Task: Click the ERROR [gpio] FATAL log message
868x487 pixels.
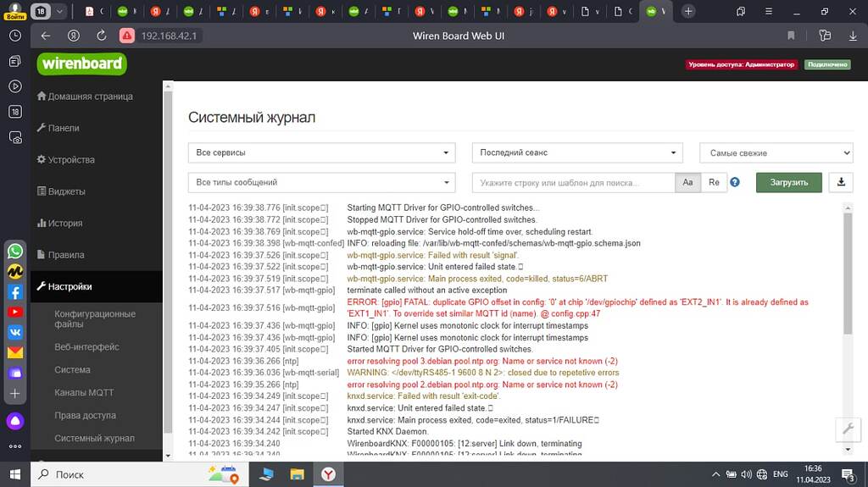Action: tap(577, 307)
